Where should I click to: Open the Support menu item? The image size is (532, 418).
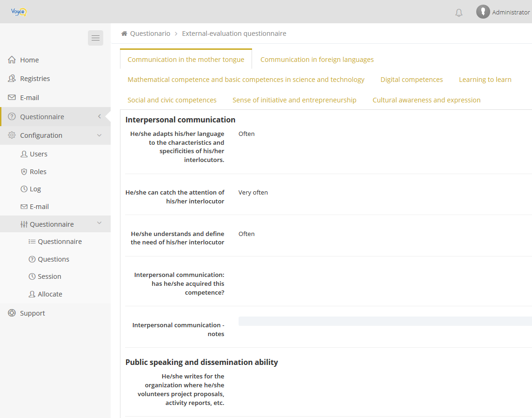pos(33,313)
